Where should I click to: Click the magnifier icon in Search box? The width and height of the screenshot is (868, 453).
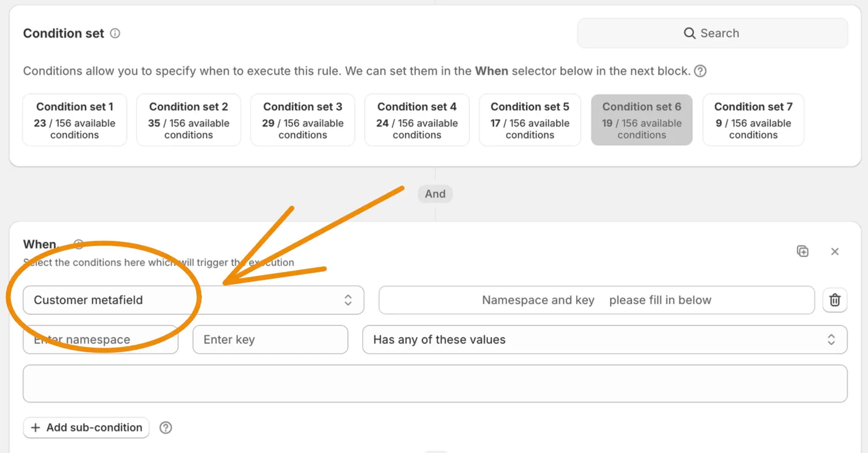click(x=690, y=33)
